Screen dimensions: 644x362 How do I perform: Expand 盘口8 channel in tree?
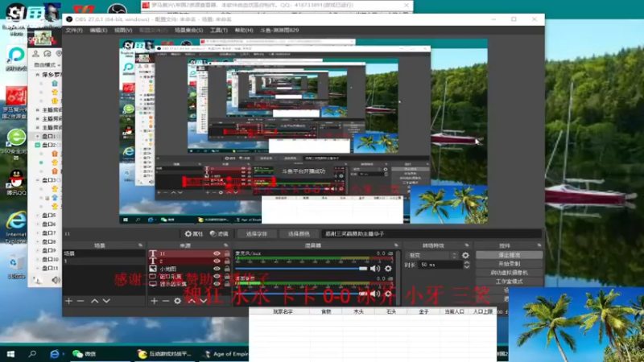point(37,241)
